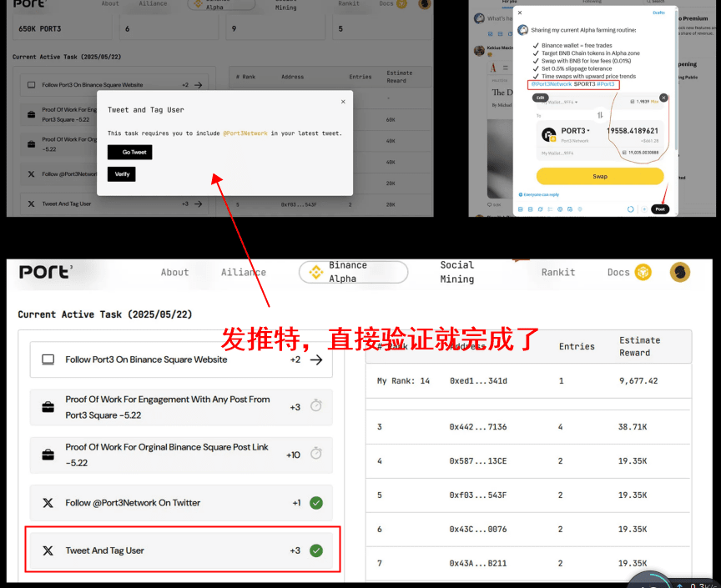Schedule the post via composer calendar icon
This screenshot has height=588, width=721.
(570, 209)
